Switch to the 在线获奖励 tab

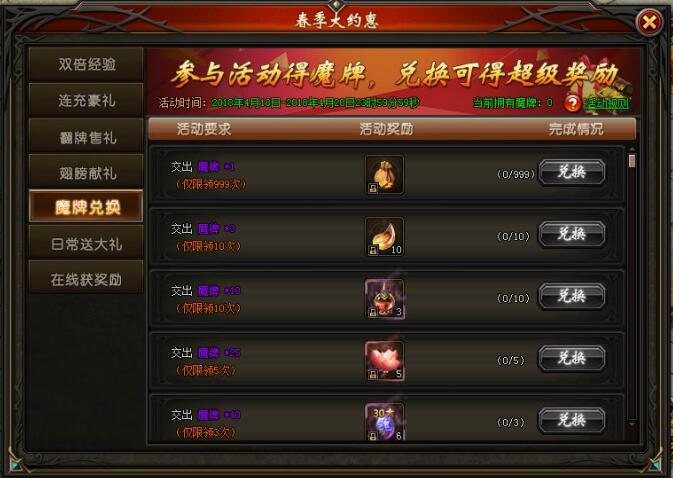pyautogui.click(x=86, y=279)
